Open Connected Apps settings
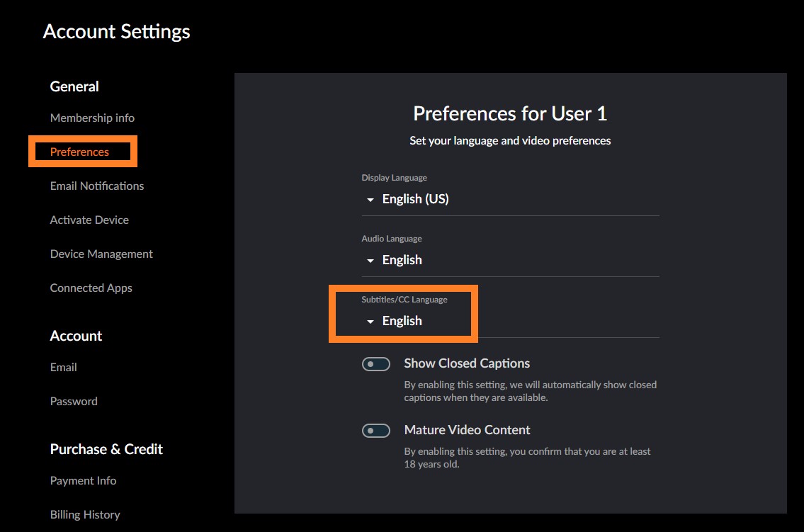This screenshot has width=804, height=532. coord(91,288)
